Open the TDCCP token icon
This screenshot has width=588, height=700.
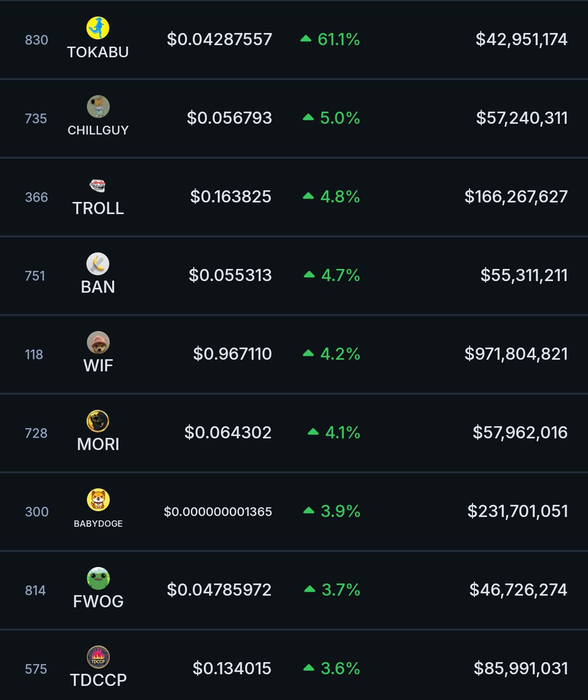pyautogui.click(x=98, y=657)
